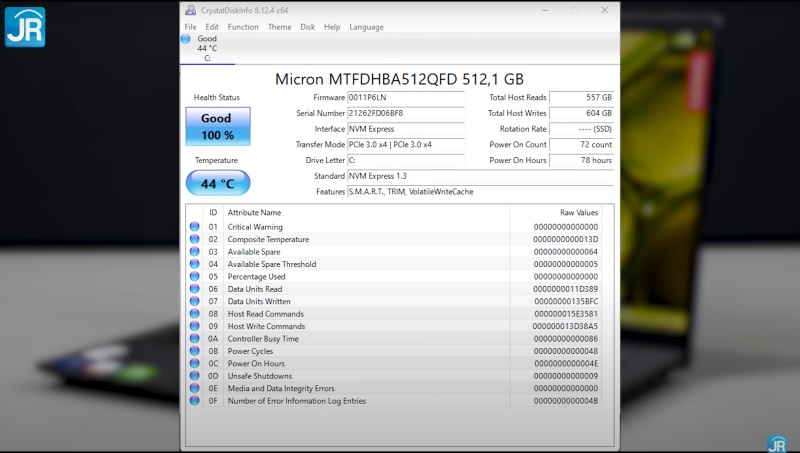The image size is (800, 453).
Task: Click the Standard field NVM Express 1.3
Action: (x=480, y=176)
